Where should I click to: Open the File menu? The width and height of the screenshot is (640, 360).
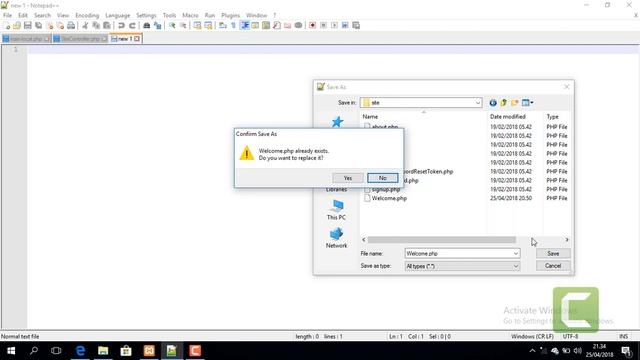click(x=7, y=15)
